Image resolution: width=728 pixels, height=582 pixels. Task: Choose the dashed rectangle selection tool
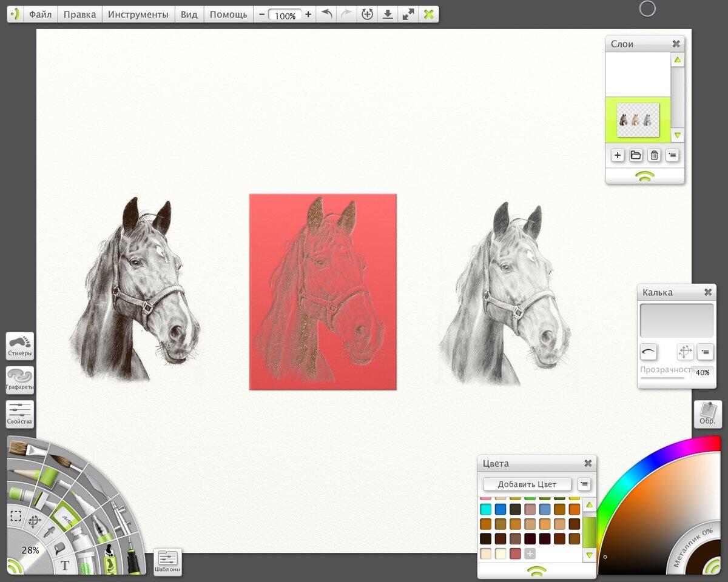point(16,516)
